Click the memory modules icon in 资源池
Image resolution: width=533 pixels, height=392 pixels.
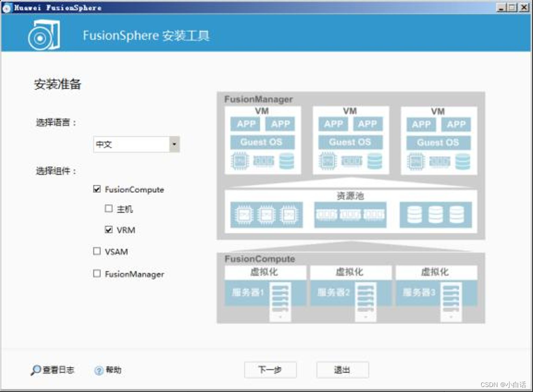(350, 215)
